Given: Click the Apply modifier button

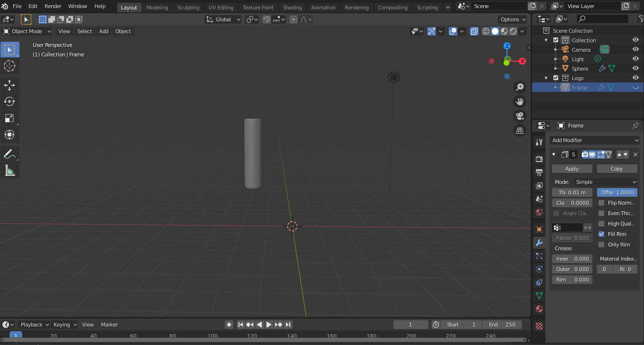Looking at the screenshot, I should pyautogui.click(x=572, y=169).
